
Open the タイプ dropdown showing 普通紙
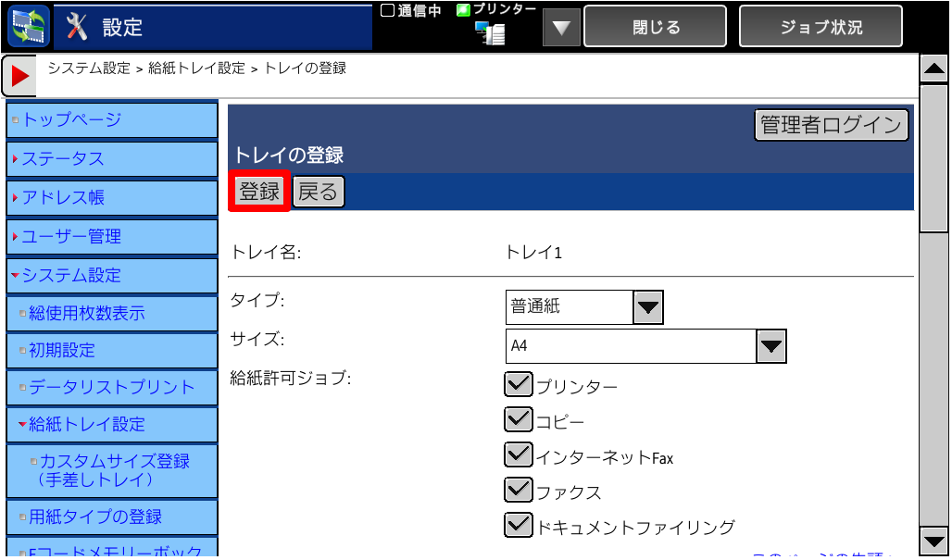pyautogui.click(x=647, y=306)
